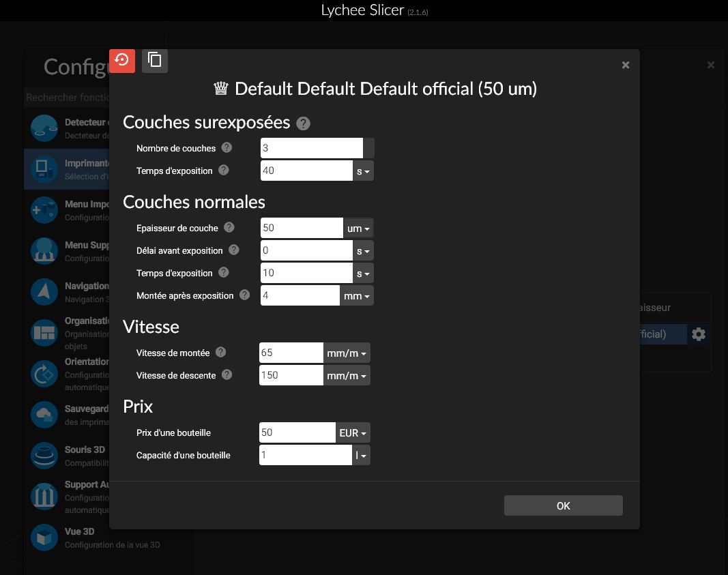Open the um unit dropdown for layer thickness

(x=358, y=228)
